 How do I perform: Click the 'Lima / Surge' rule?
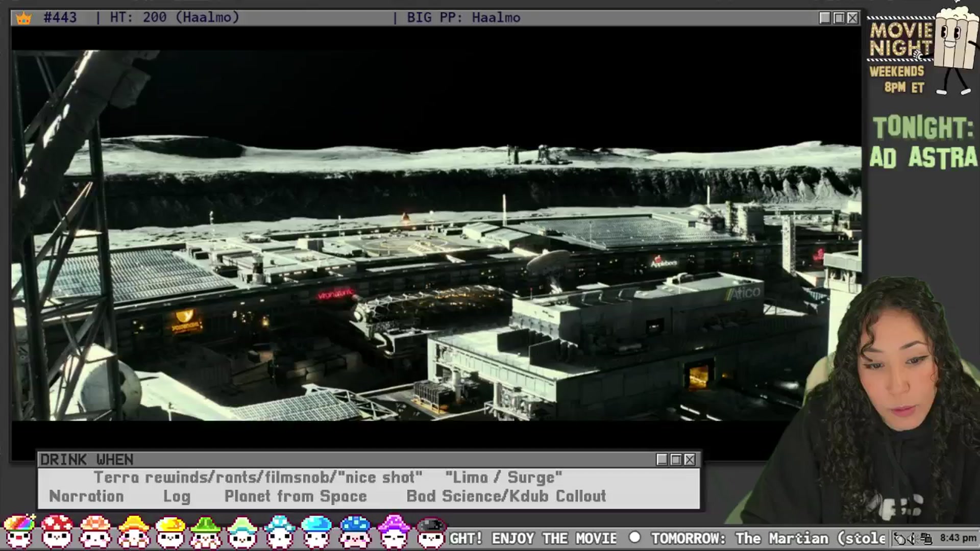coord(503,478)
